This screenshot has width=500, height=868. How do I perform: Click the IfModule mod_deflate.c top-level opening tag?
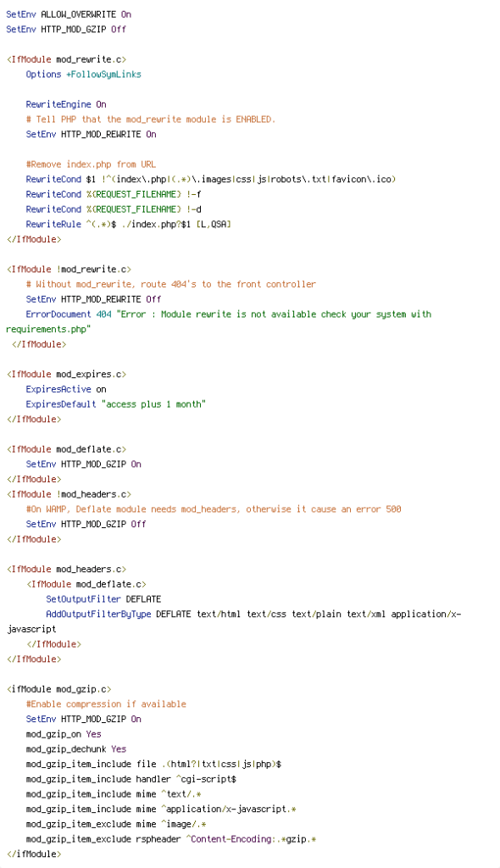coord(66,449)
